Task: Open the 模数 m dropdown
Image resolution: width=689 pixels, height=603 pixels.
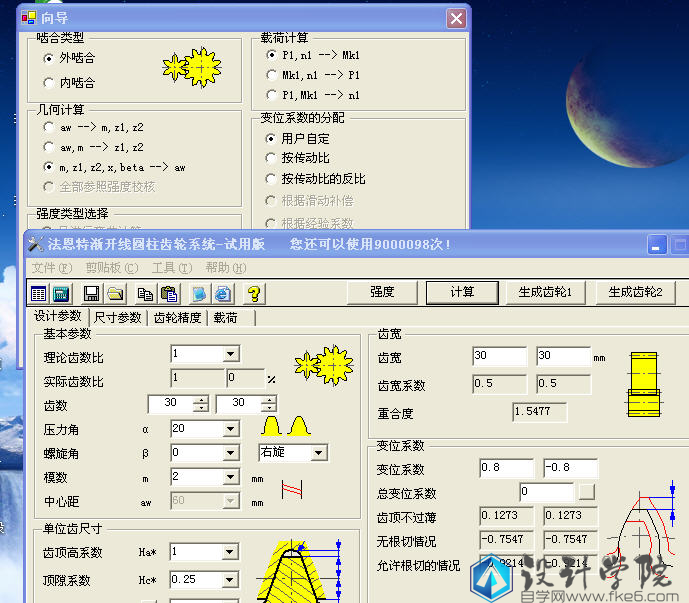Action: click(230, 478)
